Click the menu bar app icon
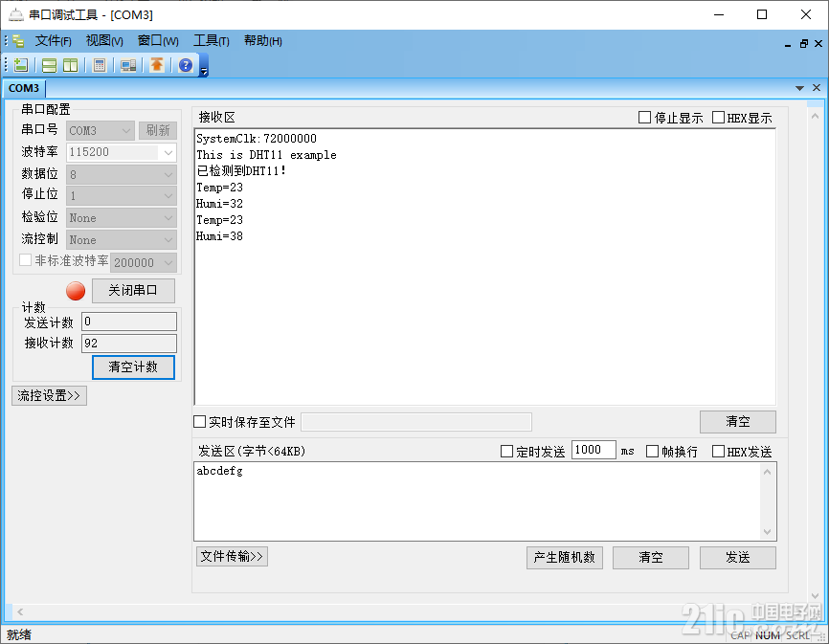The width and height of the screenshot is (829, 644). (18, 41)
